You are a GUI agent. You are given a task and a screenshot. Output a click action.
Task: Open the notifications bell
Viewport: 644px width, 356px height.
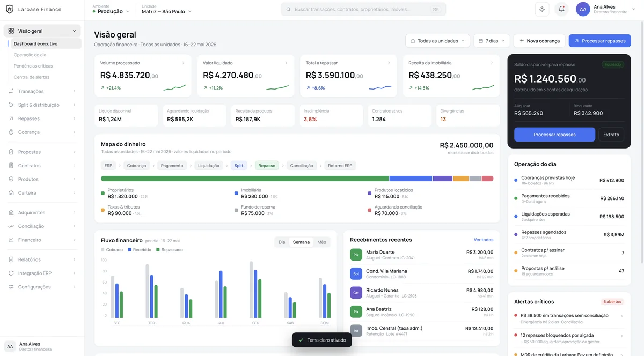(x=561, y=9)
